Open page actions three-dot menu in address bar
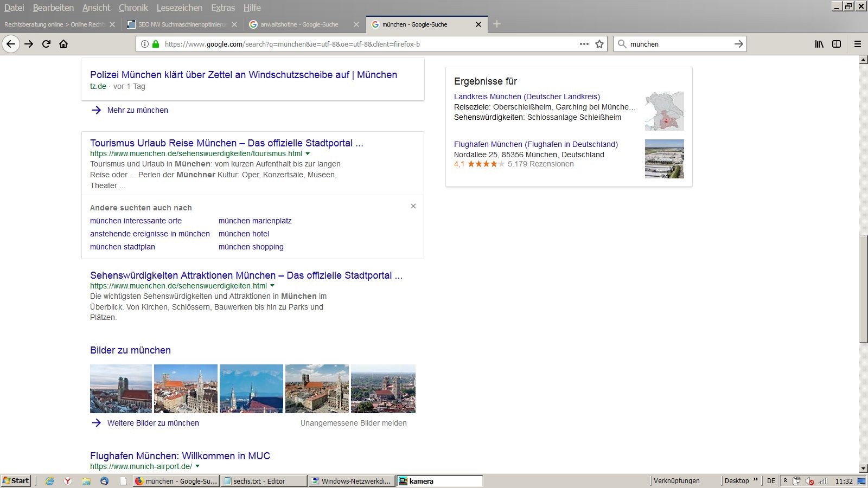868x488 pixels. [584, 44]
